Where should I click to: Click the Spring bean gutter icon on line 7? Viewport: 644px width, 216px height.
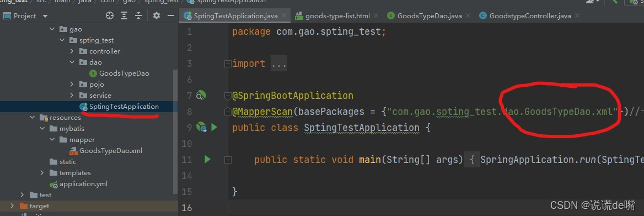(201, 96)
